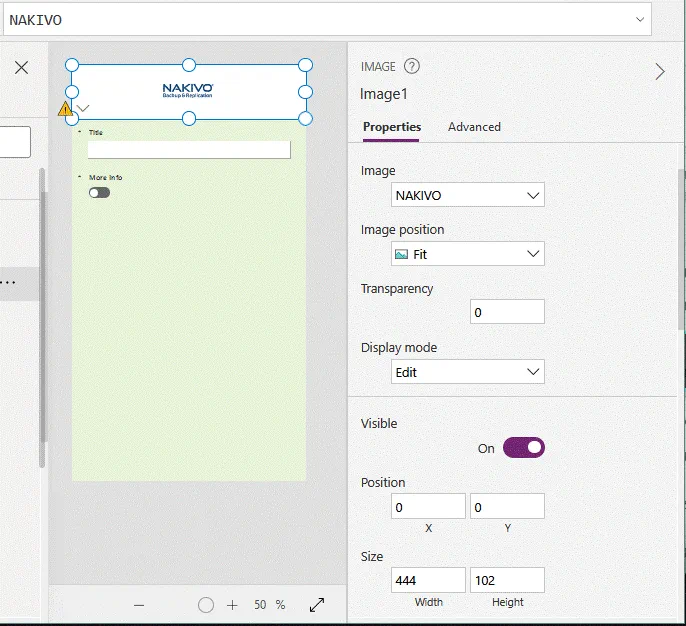
Task: Open the Image dropdown showing NAKIVO
Action: [x=467, y=196]
